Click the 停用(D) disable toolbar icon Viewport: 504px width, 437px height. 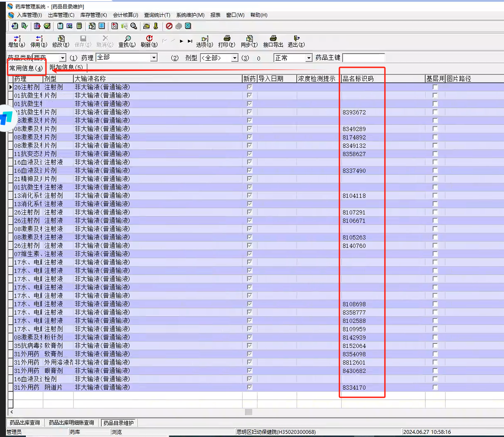[39, 39]
